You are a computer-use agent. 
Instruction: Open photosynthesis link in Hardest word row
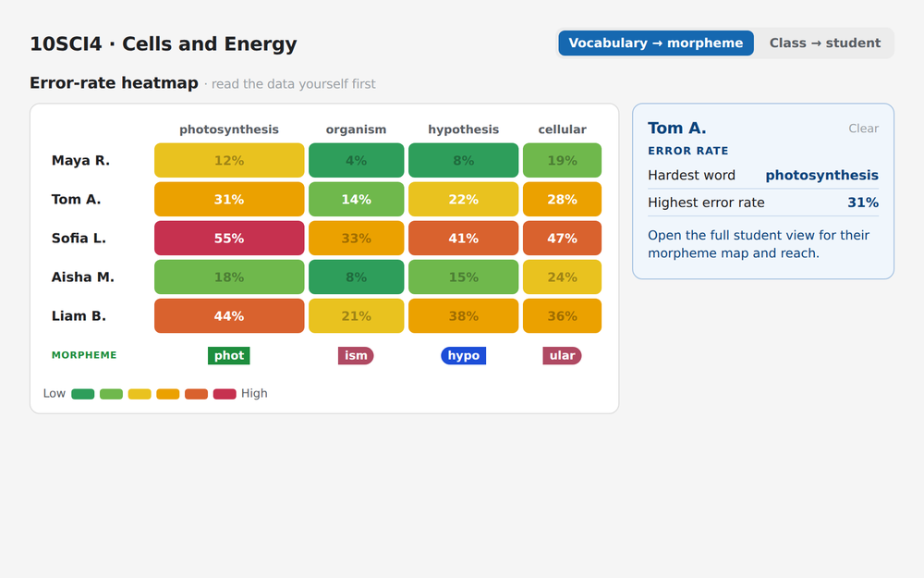(822, 176)
